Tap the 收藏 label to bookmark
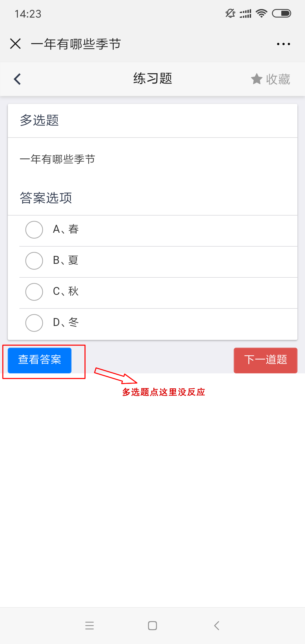This screenshot has height=644, width=305. [278, 79]
